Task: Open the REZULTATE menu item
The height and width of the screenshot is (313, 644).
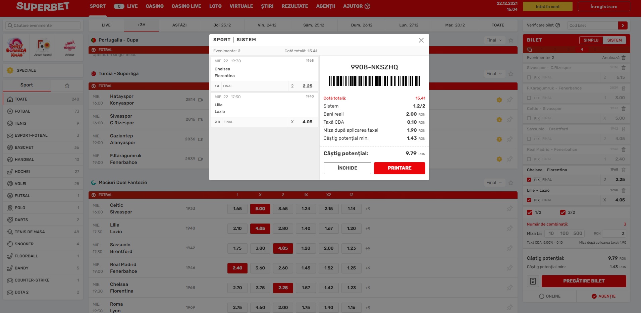Action: coord(295,6)
